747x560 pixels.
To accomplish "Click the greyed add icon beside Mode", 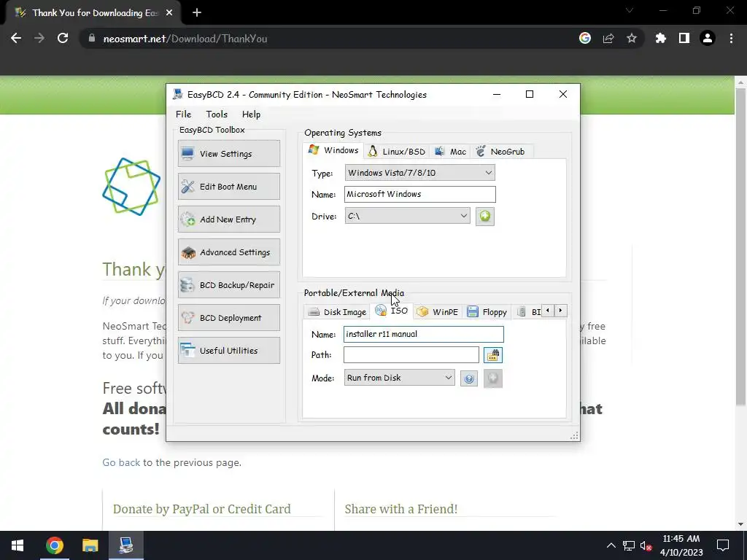I will point(493,378).
